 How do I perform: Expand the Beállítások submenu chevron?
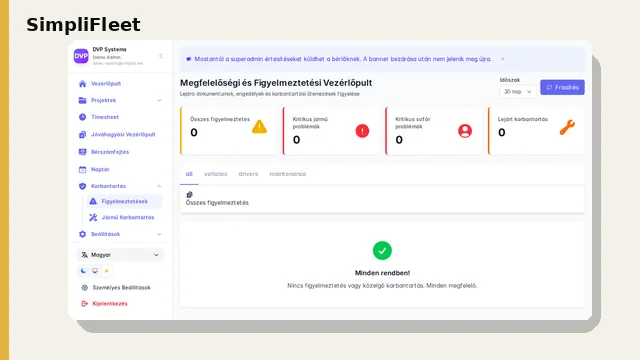point(159,234)
